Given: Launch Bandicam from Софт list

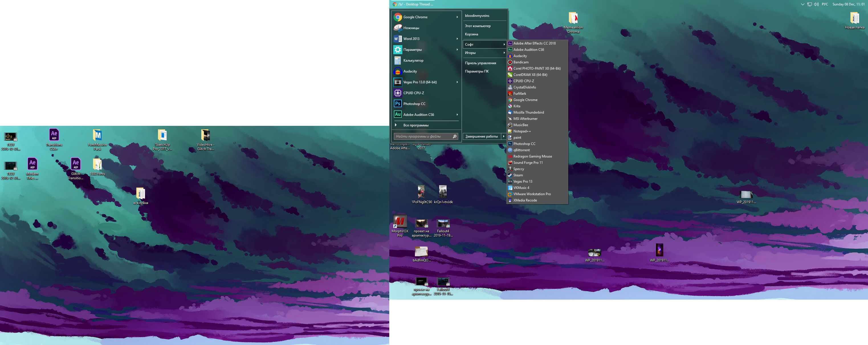Looking at the screenshot, I should pos(537,62).
